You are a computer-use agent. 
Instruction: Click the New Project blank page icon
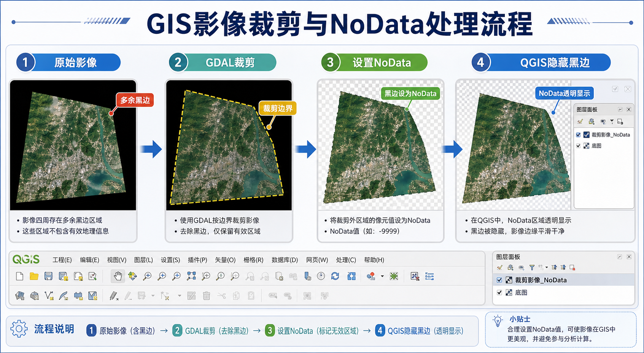[x=19, y=276]
